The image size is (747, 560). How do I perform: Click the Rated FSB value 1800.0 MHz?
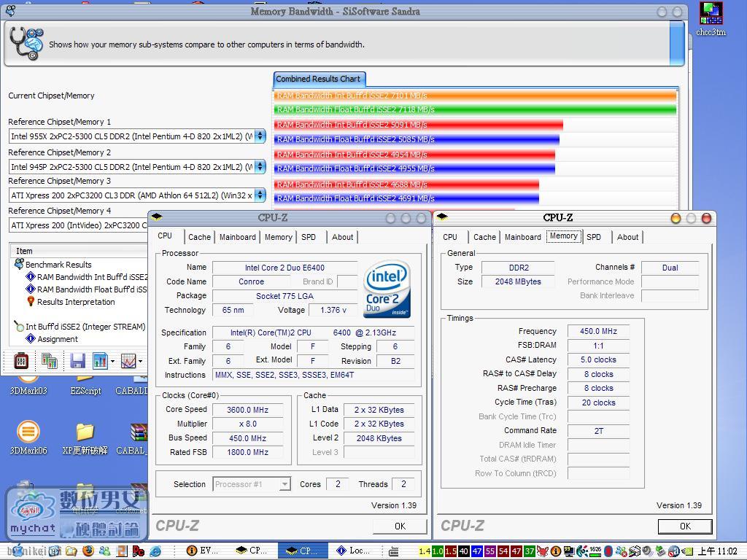[x=247, y=452]
